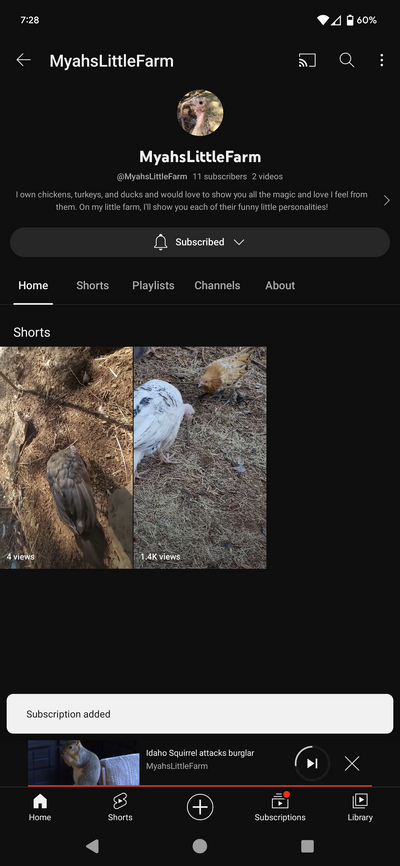Image resolution: width=400 pixels, height=866 pixels.
Task: Switch to the About tab
Action: 280,286
